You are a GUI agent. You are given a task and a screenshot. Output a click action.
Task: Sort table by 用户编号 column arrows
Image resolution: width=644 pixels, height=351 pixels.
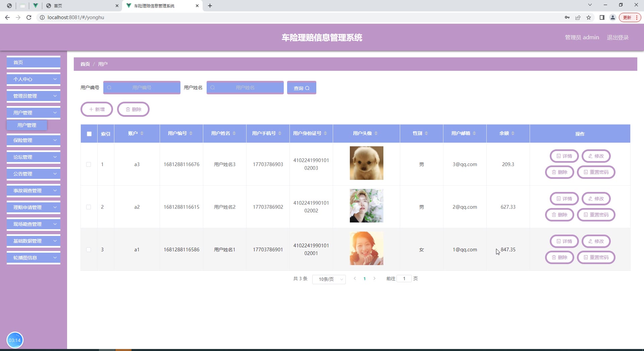[191, 134]
